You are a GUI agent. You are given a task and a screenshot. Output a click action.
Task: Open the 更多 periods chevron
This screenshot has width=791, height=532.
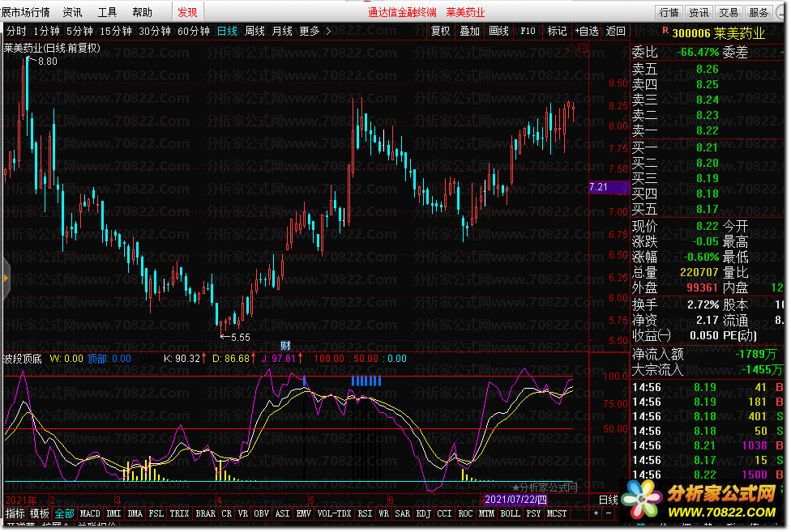click(x=328, y=32)
